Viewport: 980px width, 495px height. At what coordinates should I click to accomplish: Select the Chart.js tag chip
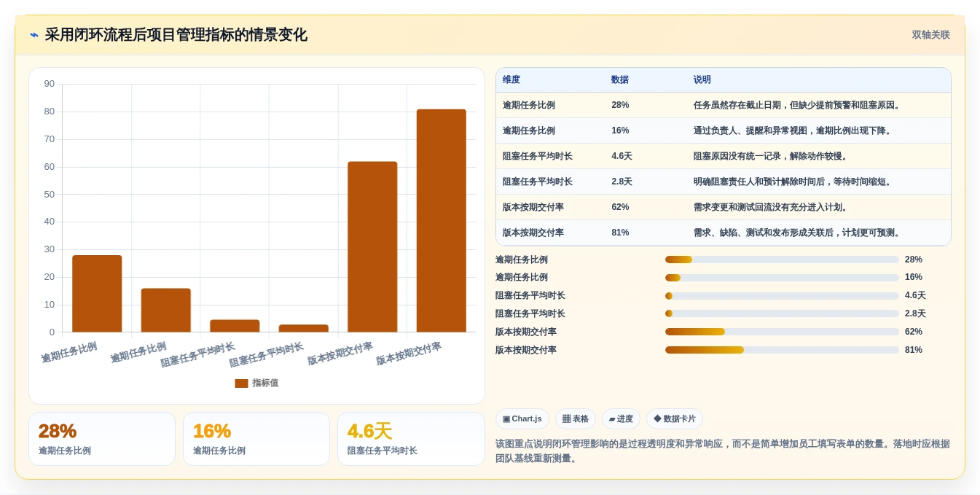522,419
